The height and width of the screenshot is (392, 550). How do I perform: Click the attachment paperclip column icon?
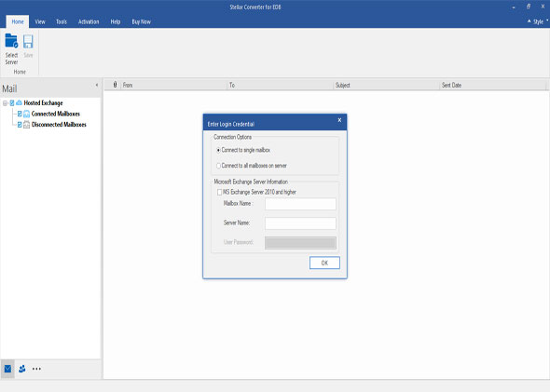(115, 85)
